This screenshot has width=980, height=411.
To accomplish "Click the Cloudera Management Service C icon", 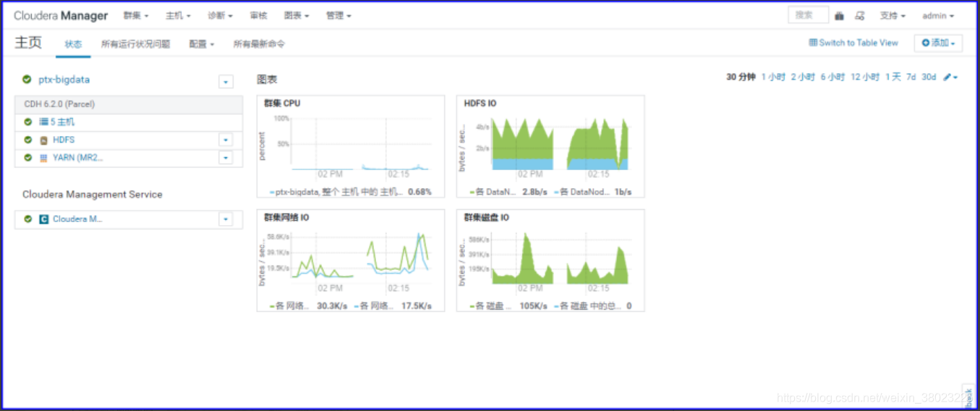I will click(43, 219).
